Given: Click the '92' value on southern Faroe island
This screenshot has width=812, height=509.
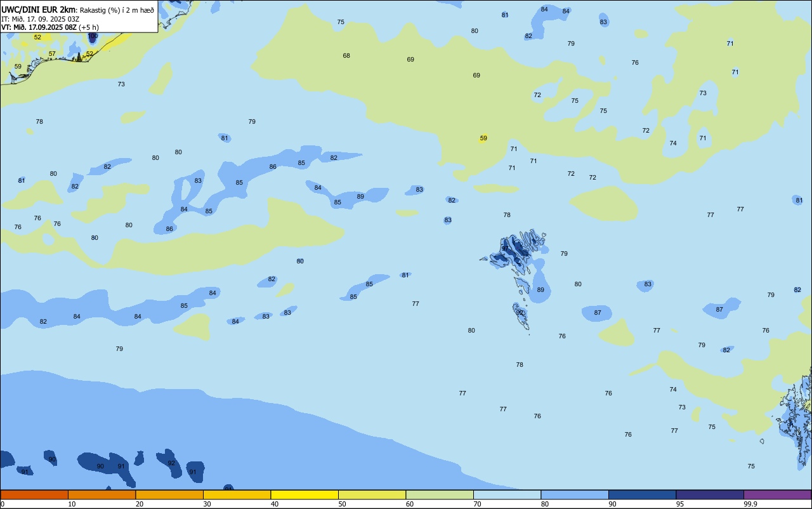Looking at the screenshot, I should (x=520, y=313).
